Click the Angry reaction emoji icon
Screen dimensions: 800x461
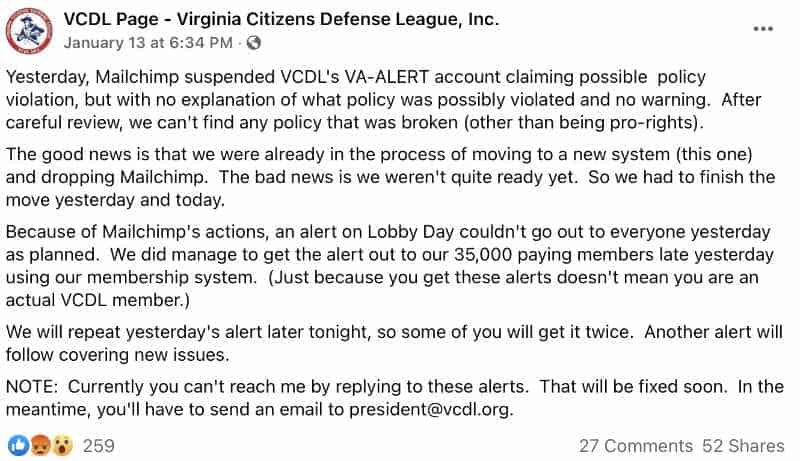[40, 446]
